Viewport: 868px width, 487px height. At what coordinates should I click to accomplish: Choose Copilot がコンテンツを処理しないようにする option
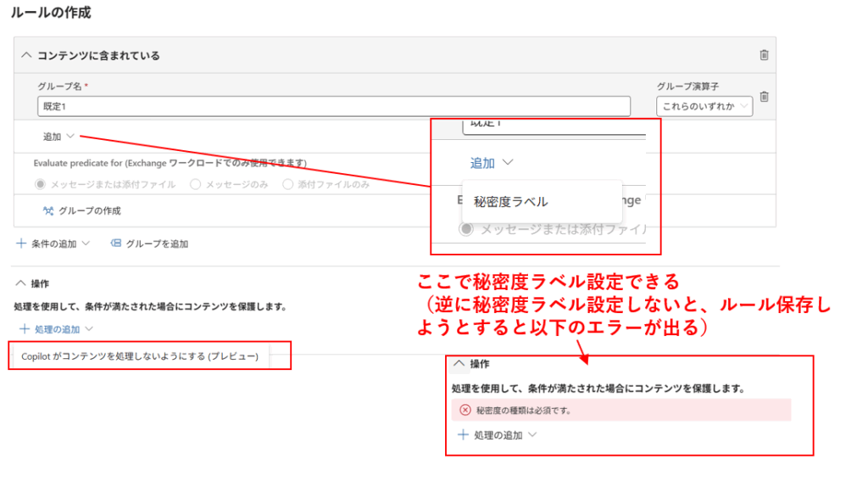140,356
